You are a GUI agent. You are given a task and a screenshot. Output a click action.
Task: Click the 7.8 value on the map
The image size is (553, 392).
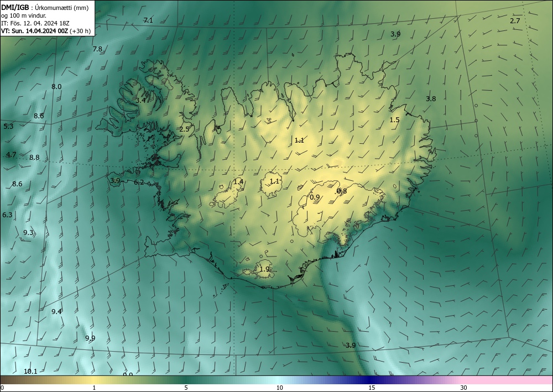(97, 49)
